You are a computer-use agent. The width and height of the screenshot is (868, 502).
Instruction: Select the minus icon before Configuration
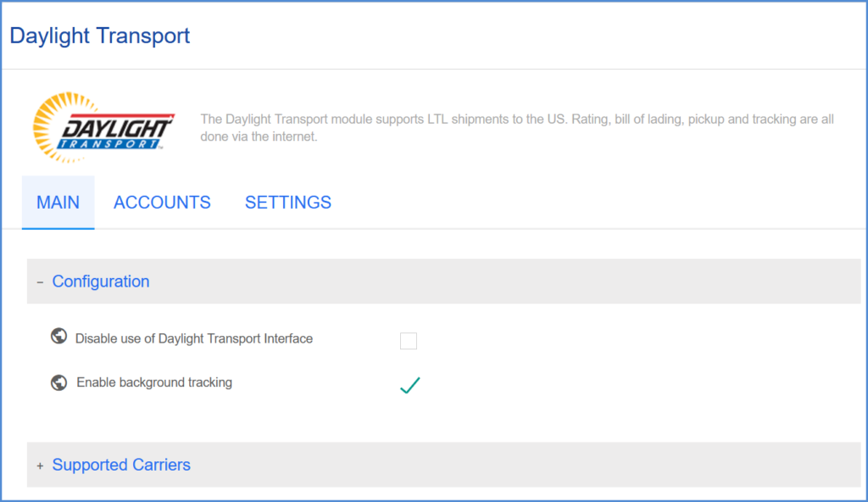tap(39, 281)
